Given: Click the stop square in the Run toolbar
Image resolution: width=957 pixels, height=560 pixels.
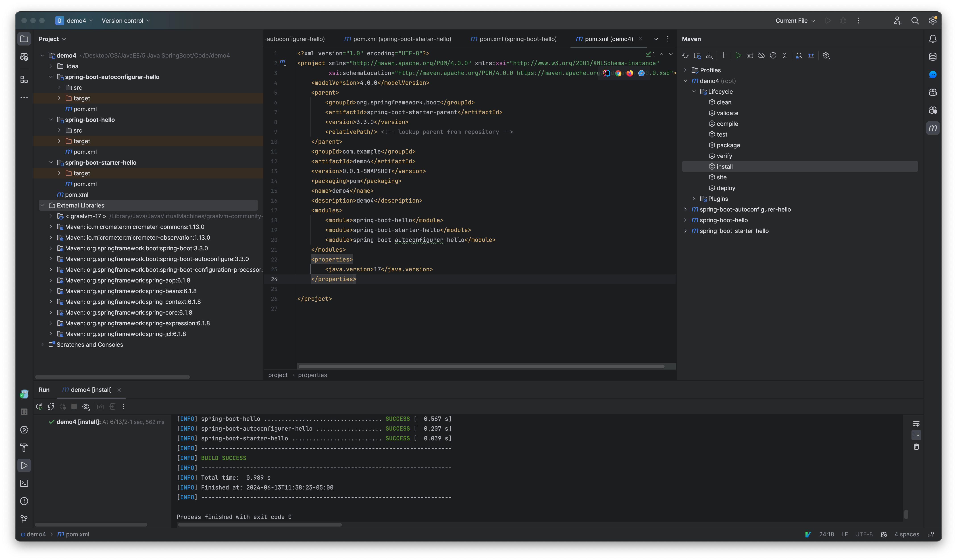Looking at the screenshot, I should pyautogui.click(x=74, y=407).
